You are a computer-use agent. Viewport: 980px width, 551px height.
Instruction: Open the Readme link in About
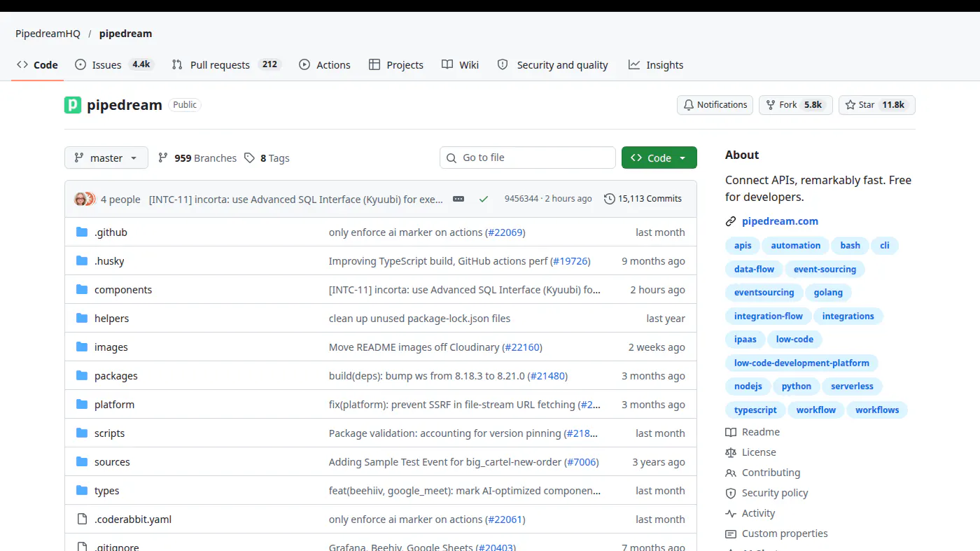[x=752, y=432]
